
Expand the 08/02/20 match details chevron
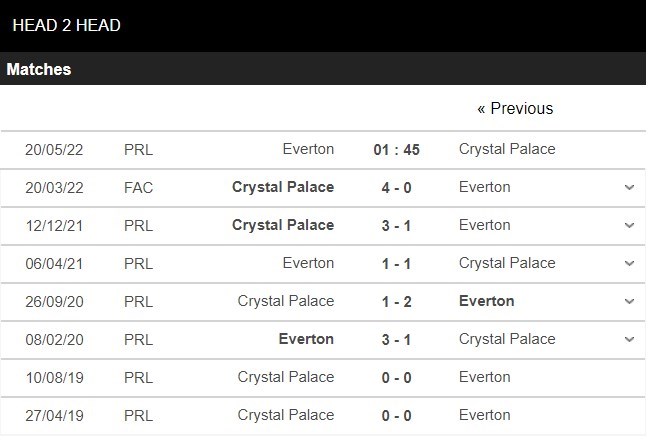(629, 339)
